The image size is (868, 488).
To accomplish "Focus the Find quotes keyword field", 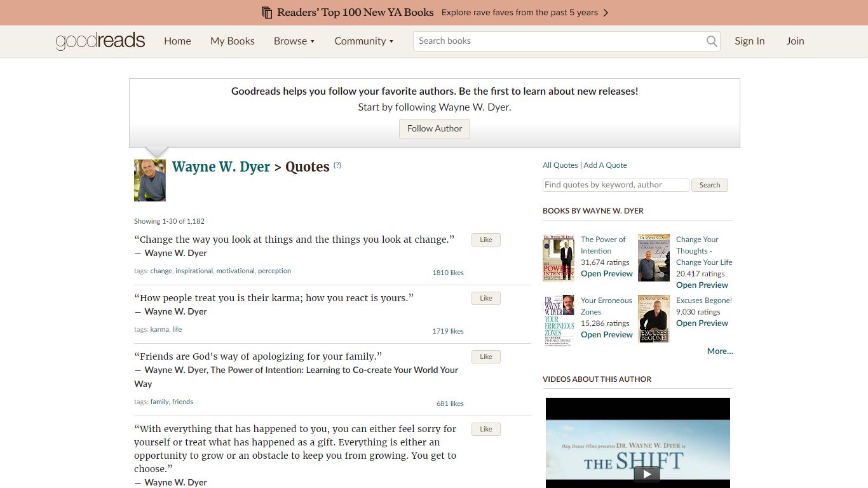I will coord(616,185).
